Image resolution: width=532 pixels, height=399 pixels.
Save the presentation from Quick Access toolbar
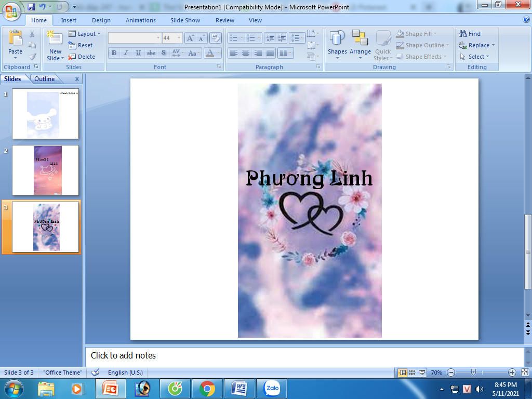click(31, 7)
